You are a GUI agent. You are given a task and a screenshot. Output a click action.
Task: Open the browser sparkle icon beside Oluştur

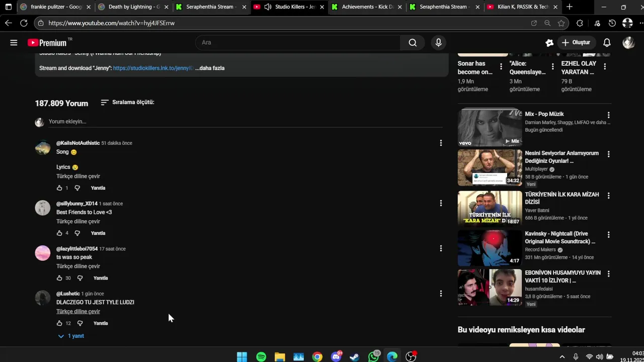click(549, 43)
